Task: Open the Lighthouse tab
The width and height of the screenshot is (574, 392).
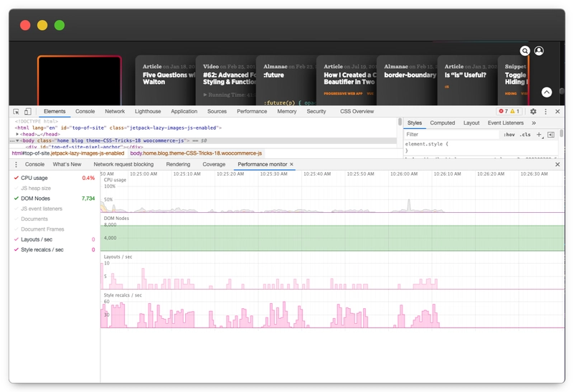Action: 148,112
